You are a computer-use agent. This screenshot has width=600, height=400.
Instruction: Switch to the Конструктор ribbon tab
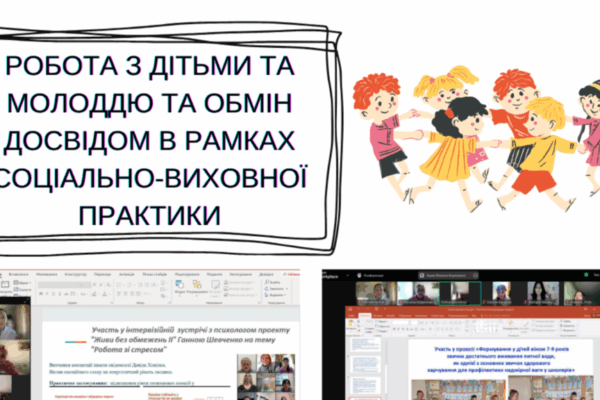(x=77, y=272)
